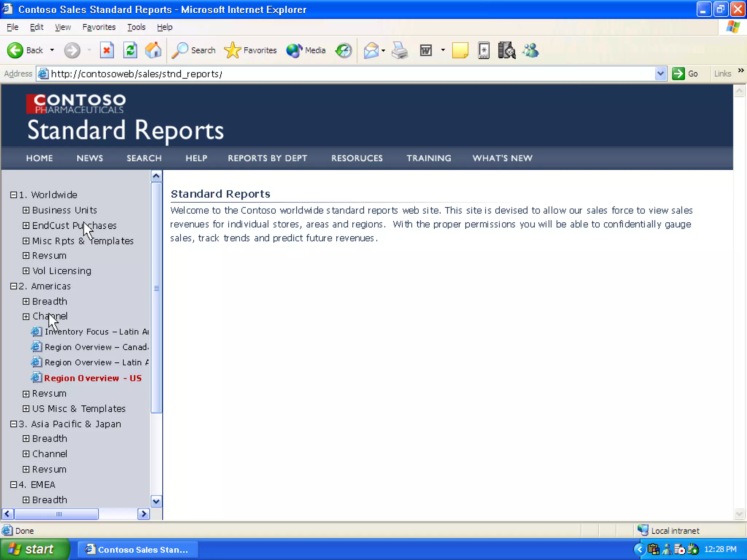
Task: Open the Favorites menu
Action: (99, 27)
